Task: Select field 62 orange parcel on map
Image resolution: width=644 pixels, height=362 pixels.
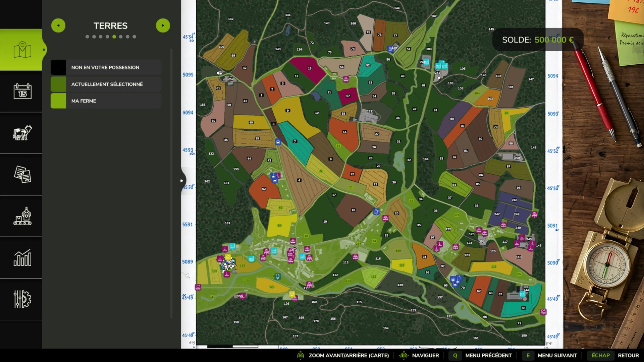Action: tap(264, 189)
